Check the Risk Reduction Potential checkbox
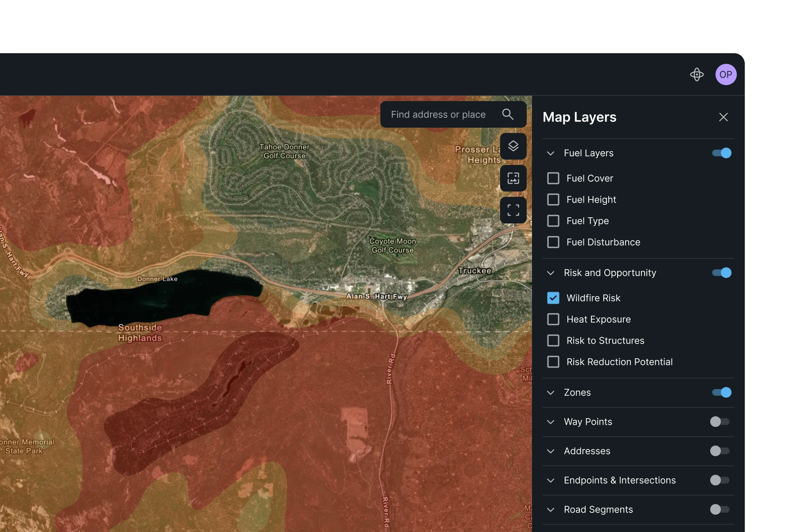 [x=553, y=362]
